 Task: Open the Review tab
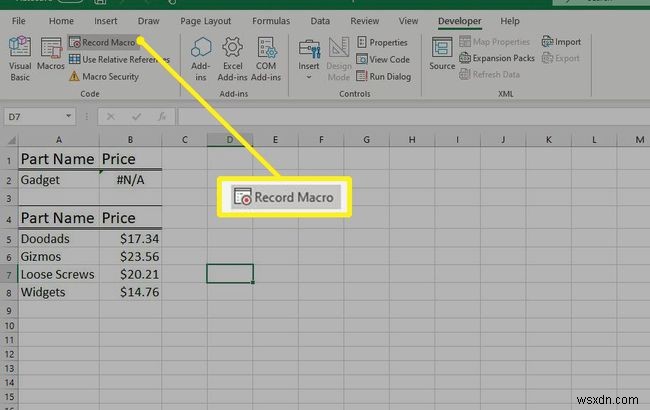tap(364, 21)
